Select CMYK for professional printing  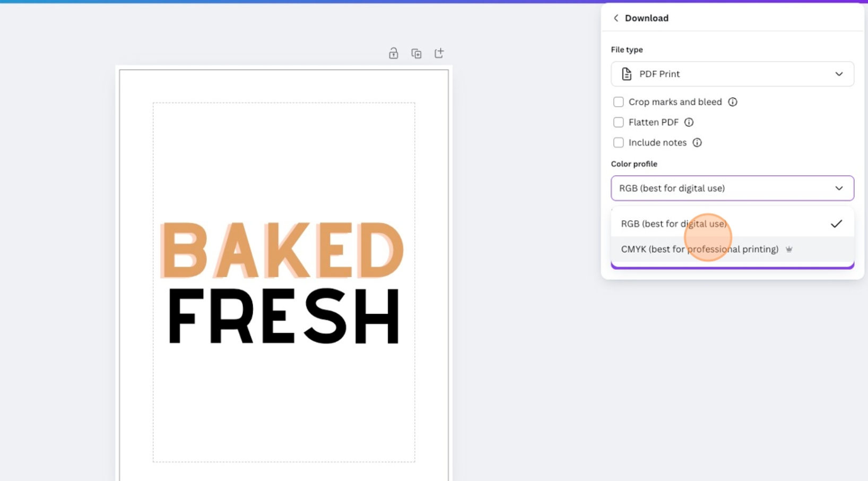[x=699, y=249]
